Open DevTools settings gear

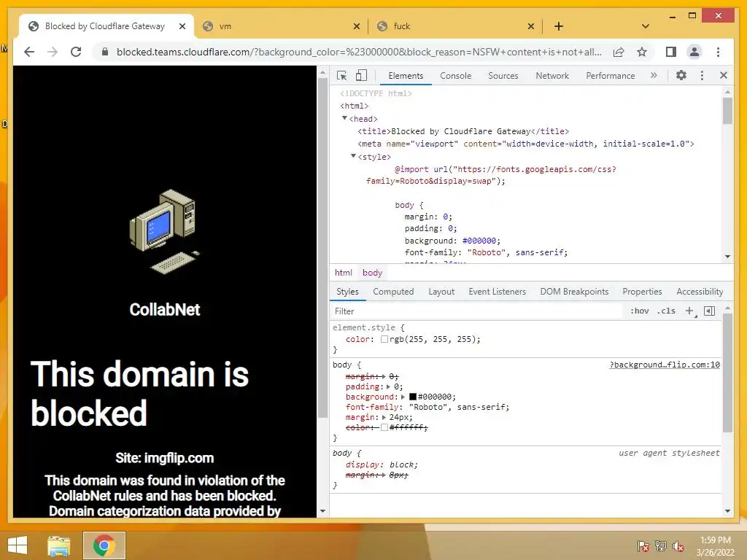681,75
